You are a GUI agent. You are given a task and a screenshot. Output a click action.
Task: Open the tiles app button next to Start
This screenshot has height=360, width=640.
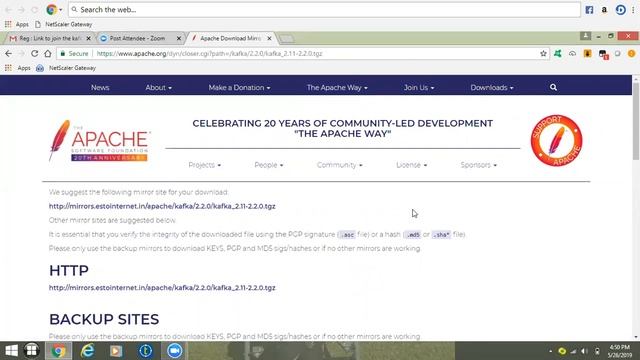[31, 351]
